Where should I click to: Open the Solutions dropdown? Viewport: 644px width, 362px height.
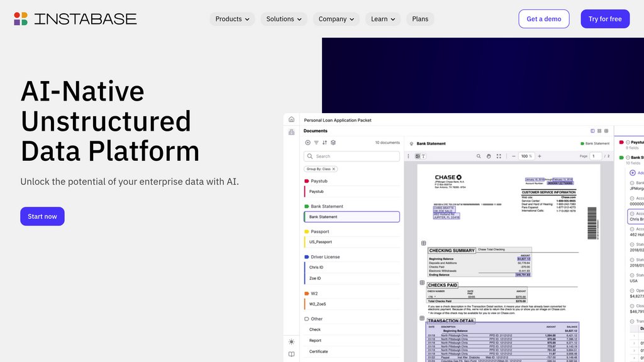pyautogui.click(x=284, y=19)
